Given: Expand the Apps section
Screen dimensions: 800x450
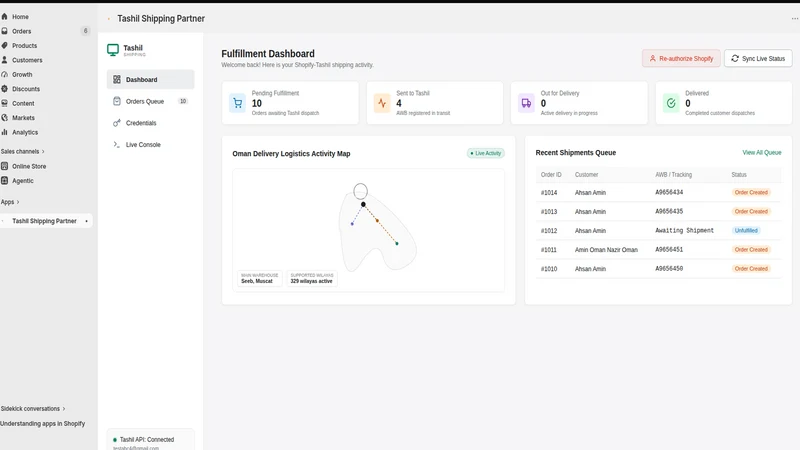Looking at the screenshot, I should coord(10,202).
